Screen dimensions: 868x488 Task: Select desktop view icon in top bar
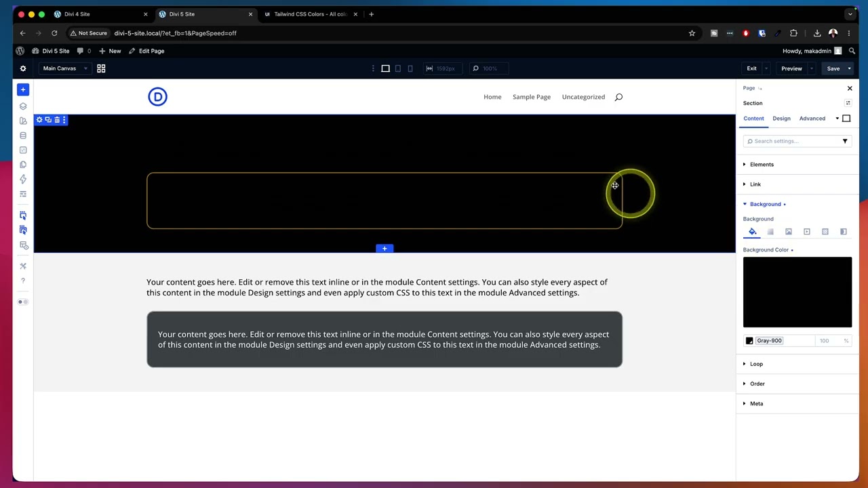[x=385, y=68]
